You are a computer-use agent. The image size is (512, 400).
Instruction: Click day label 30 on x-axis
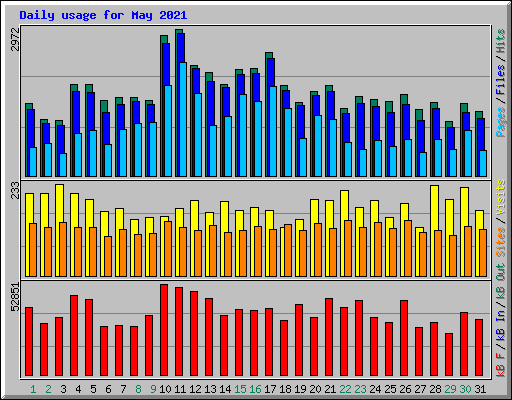(x=465, y=389)
